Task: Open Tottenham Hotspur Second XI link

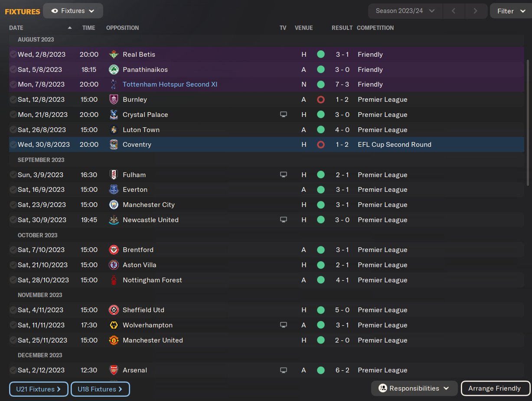Action: coord(170,84)
